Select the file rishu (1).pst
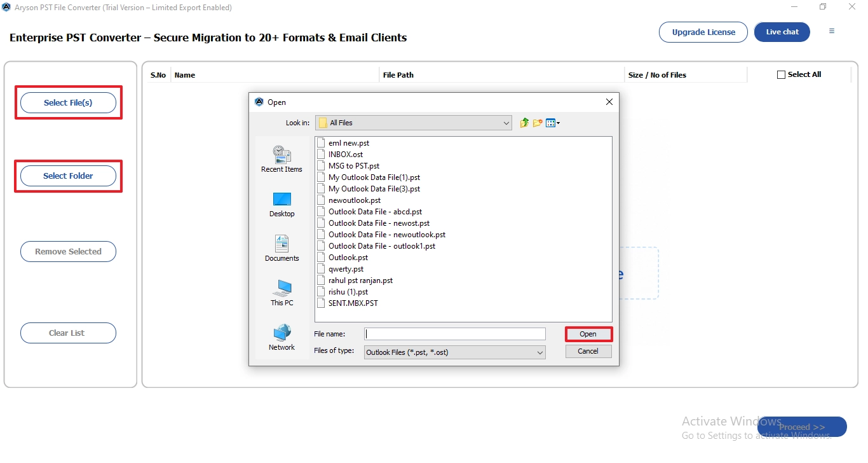The image size is (868, 463). pyautogui.click(x=348, y=292)
